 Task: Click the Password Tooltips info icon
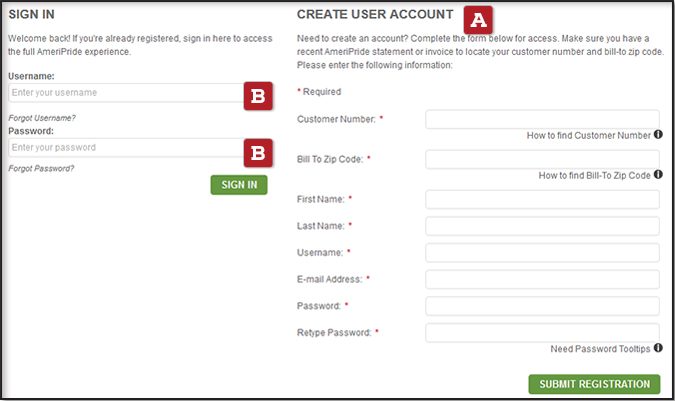[x=658, y=348]
